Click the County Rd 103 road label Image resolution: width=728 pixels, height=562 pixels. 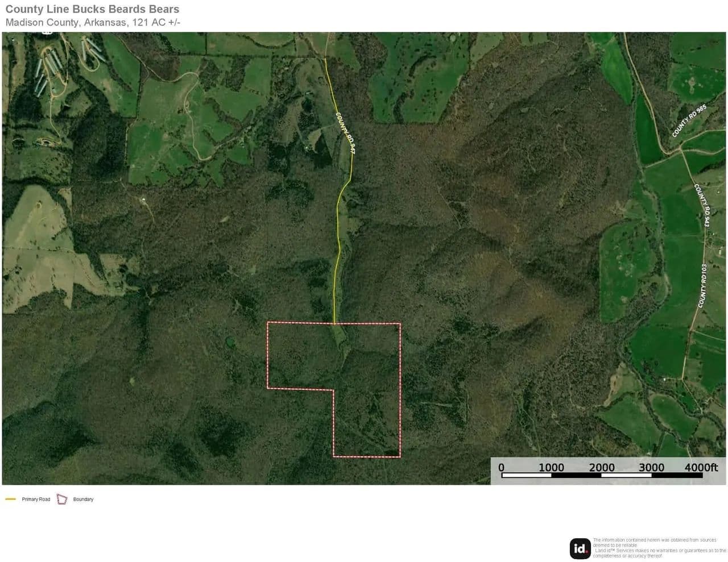click(x=704, y=285)
